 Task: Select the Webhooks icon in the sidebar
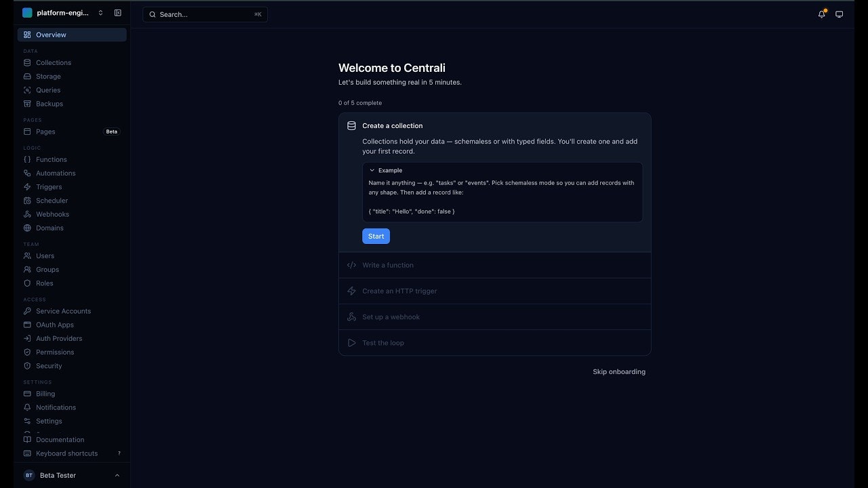click(27, 214)
